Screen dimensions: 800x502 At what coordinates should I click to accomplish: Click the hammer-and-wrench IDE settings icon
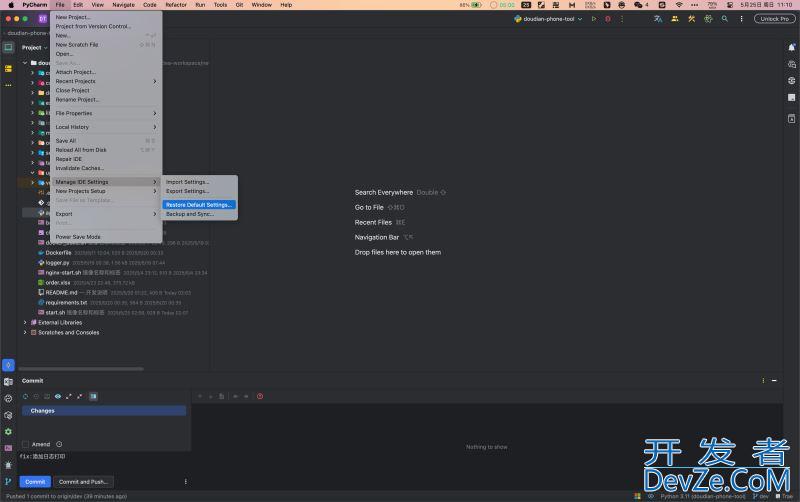coord(691,19)
